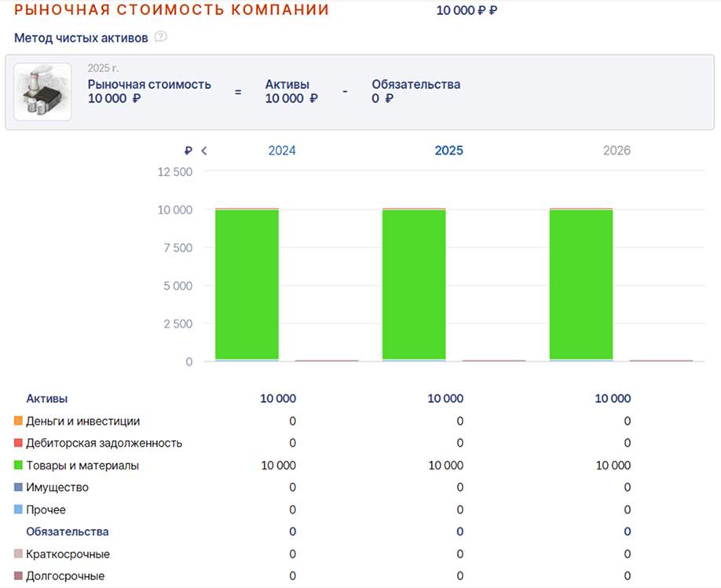Click the green 2026 assets bar
721x588 pixels.
point(581,284)
